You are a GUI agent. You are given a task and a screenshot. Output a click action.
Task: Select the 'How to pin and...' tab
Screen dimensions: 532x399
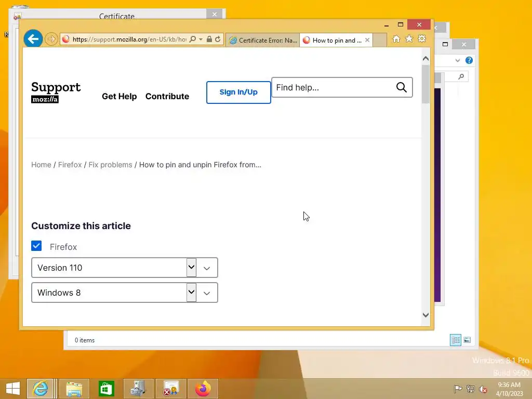332,41
